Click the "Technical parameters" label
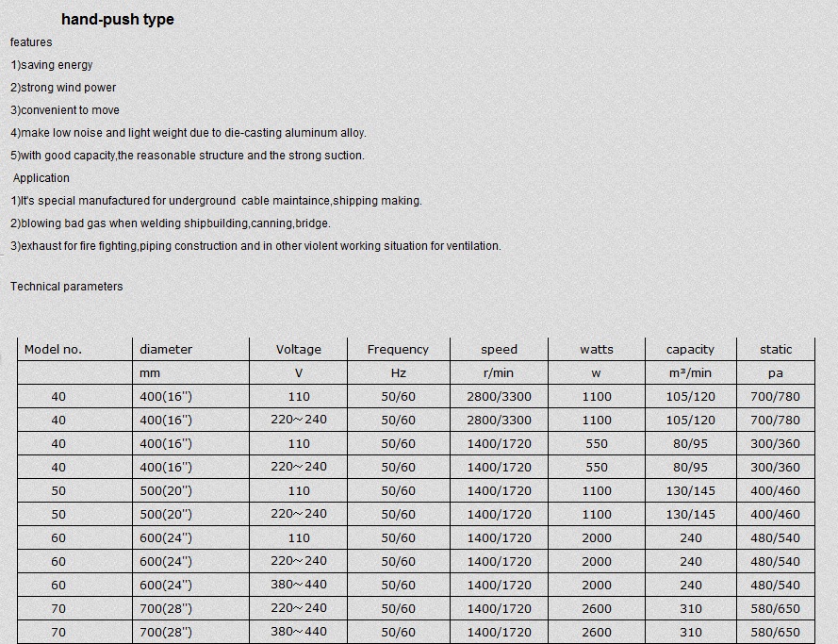This screenshot has height=644, width=838. point(66,287)
